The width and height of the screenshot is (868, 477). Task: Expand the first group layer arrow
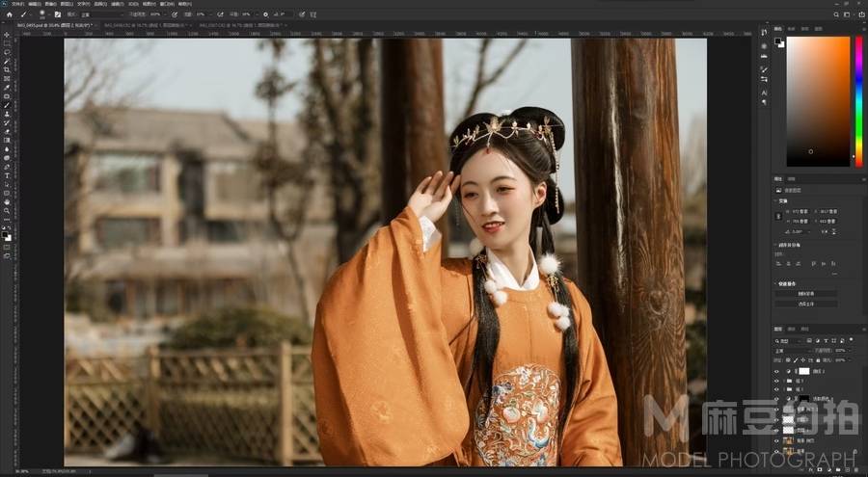[x=783, y=381]
